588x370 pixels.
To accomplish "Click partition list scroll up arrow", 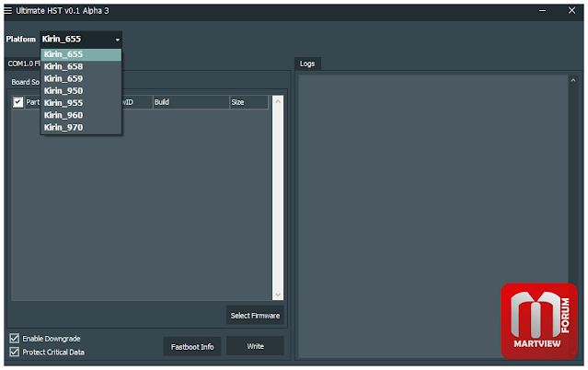I will [278, 101].
